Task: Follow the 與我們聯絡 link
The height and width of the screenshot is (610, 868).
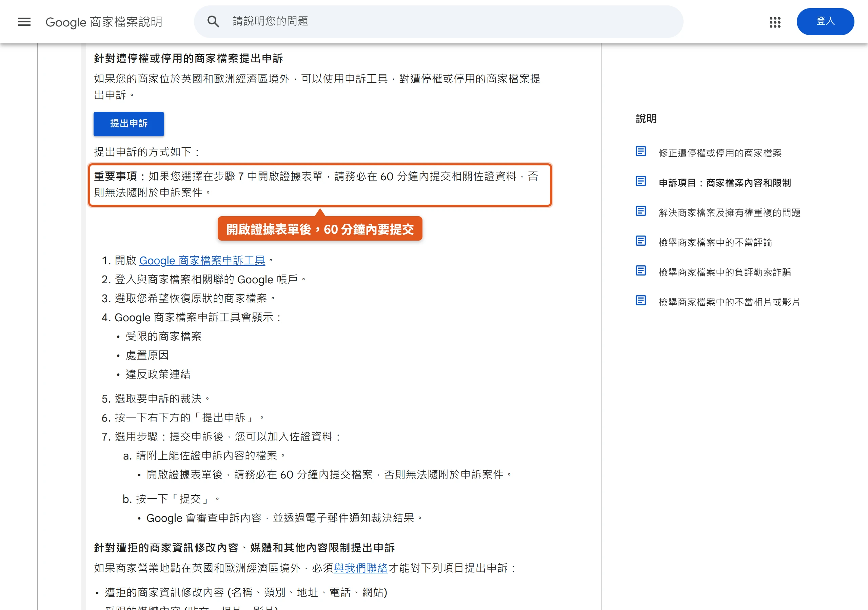Action: [360, 568]
